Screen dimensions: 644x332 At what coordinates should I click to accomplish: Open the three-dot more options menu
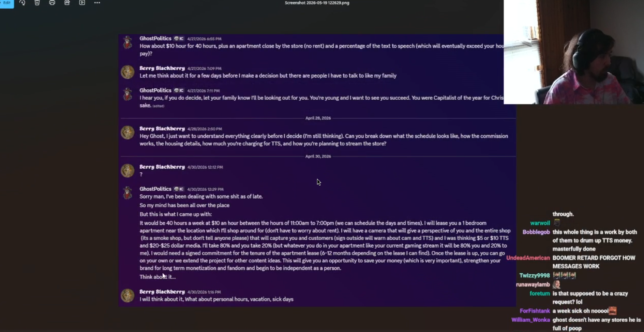coord(97,3)
